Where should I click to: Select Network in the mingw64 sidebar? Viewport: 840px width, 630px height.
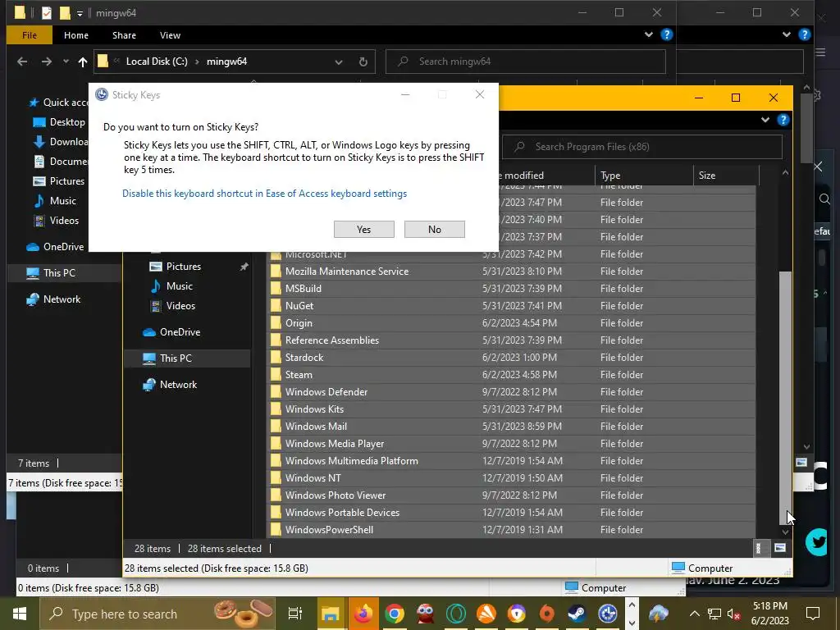[54, 299]
